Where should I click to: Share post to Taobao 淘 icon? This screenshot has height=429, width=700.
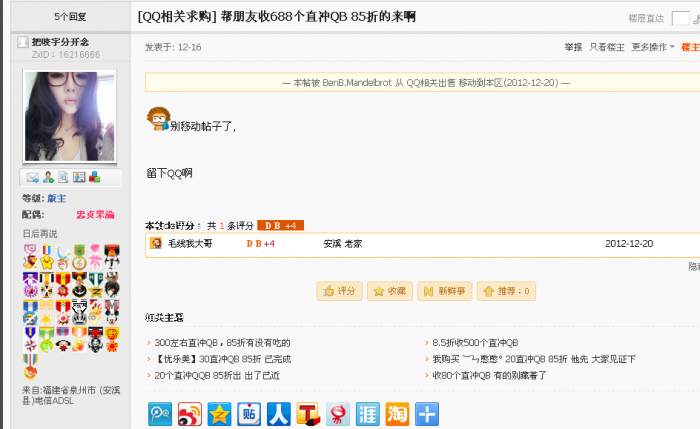[x=397, y=414]
